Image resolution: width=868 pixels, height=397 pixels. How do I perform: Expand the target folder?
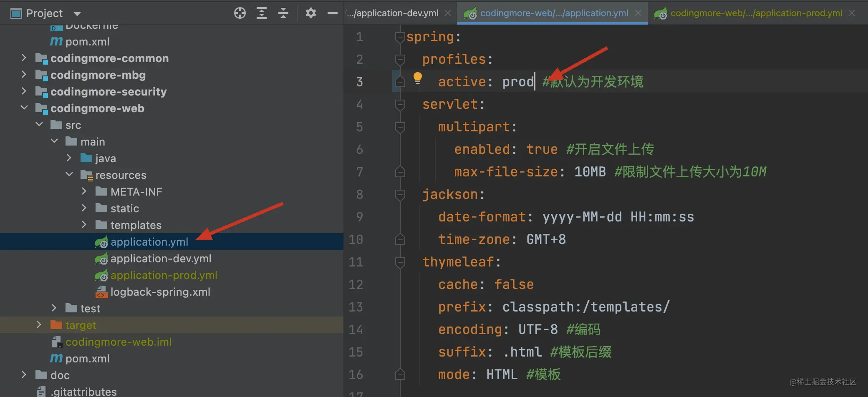[39, 324]
